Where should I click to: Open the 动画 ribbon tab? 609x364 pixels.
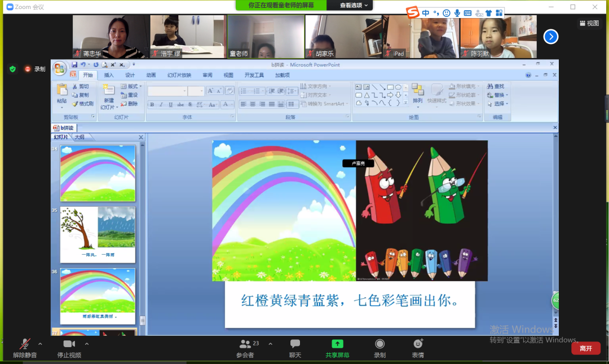[x=151, y=76]
